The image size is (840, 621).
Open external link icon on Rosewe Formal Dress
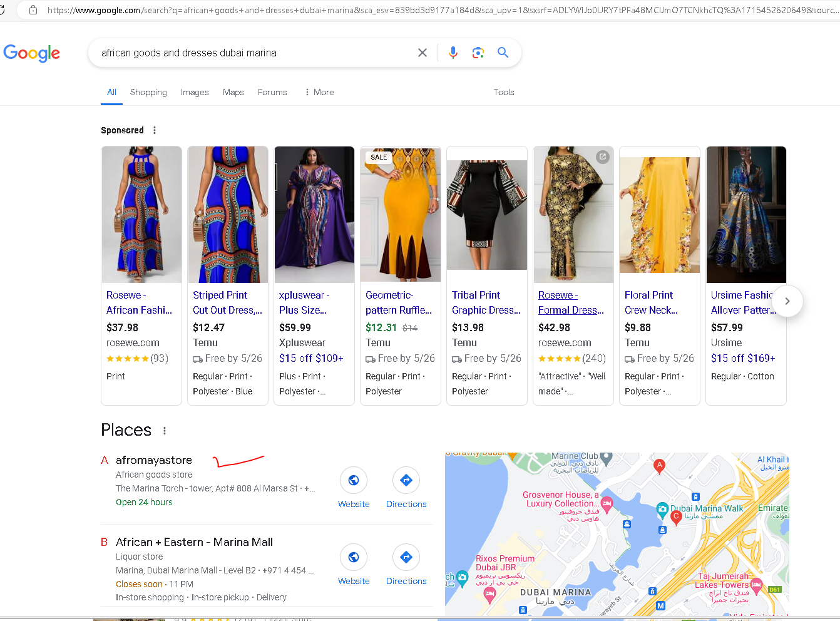point(602,157)
